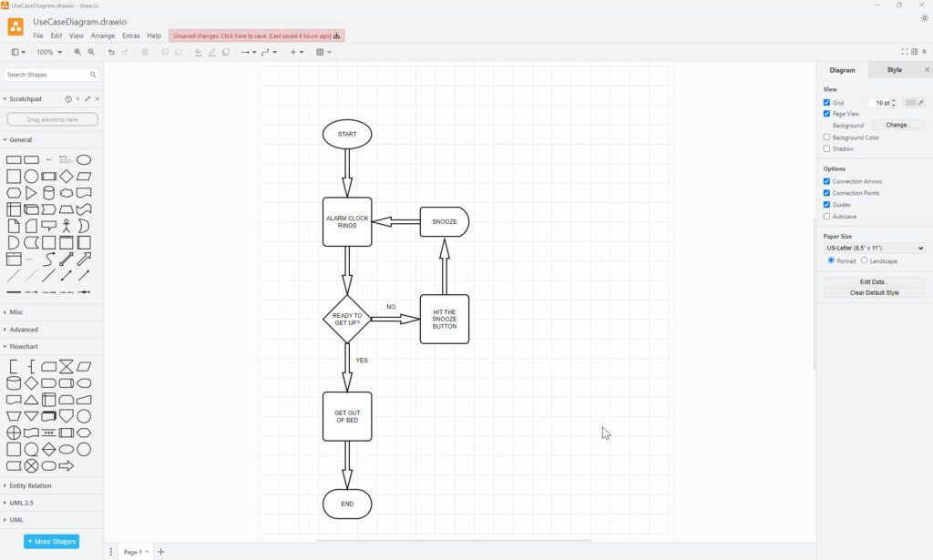The image size is (933, 560).
Task: Enable the Shadow checkbox
Action: (826, 148)
